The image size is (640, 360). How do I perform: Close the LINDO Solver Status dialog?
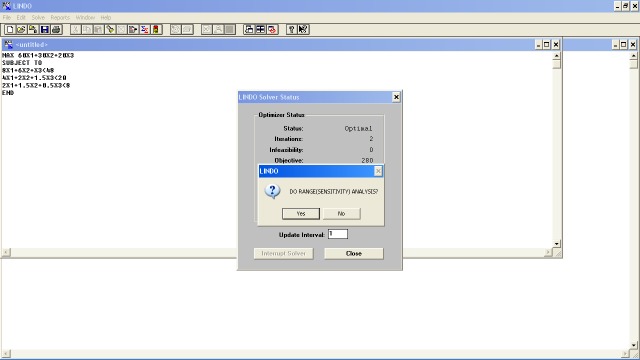click(396, 97)
